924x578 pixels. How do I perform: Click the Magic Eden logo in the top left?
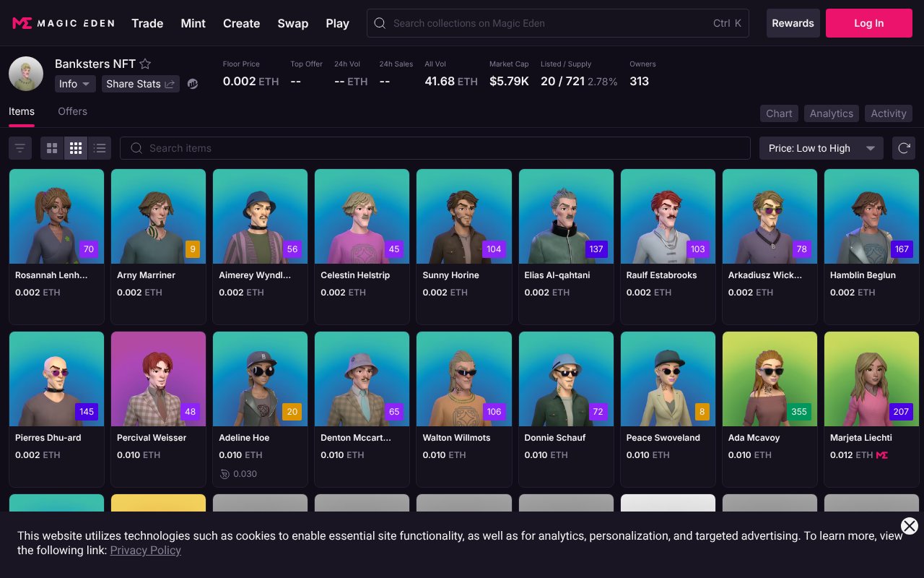(x=63, y=22)
